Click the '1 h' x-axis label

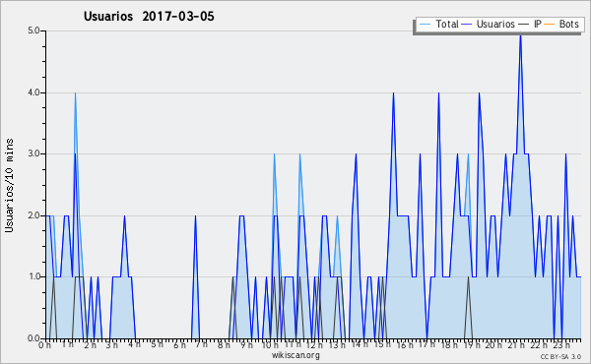pos(67,344)
